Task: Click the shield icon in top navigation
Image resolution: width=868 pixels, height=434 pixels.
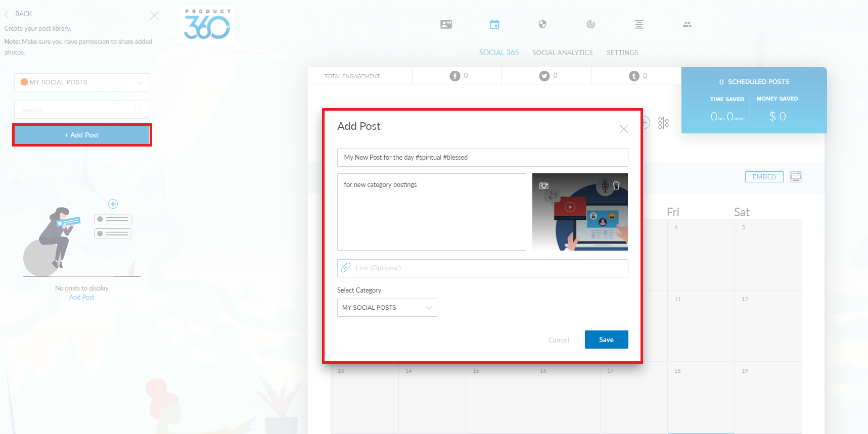Action: click(542, 24)
